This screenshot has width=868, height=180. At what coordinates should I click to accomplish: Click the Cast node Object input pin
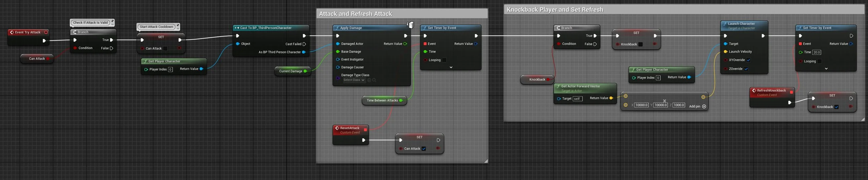point(238,44)
